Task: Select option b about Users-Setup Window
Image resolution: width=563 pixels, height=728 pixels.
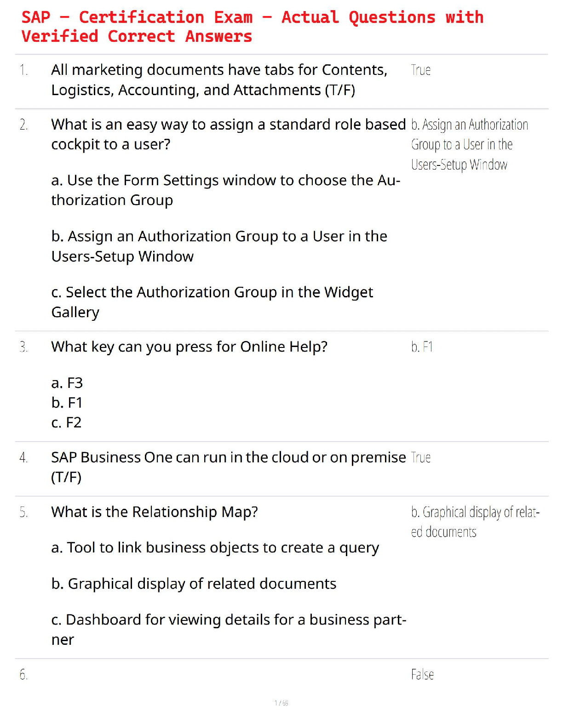Action: (219, 246)
